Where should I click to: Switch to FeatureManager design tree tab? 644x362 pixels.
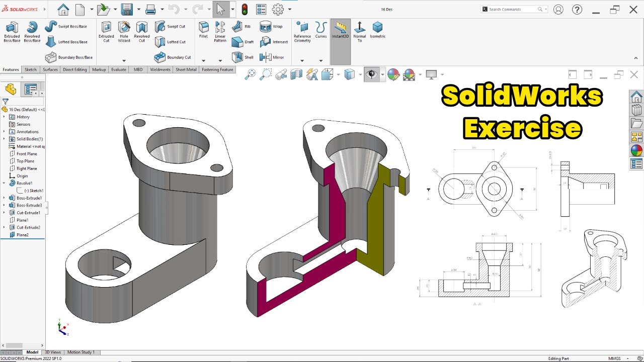[x=11, y=90]
